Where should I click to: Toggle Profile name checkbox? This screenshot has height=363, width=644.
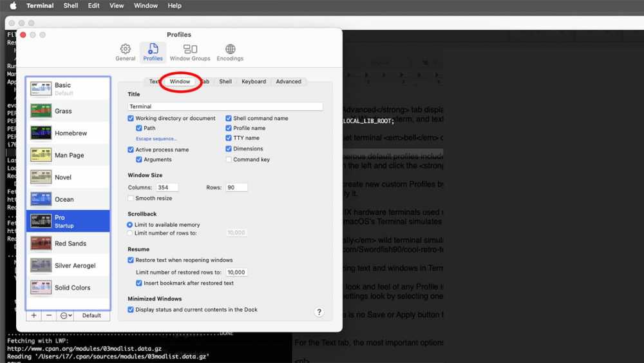[x=229, y=128]
